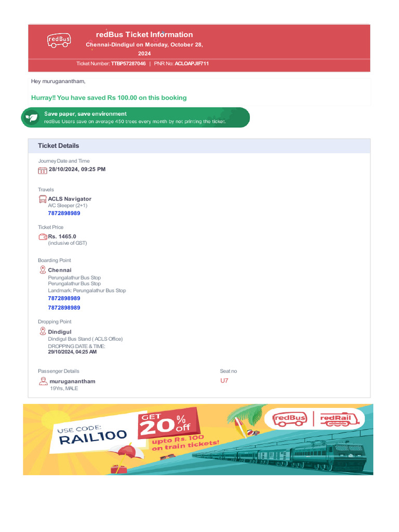Click seat number U7
The width and height of the screenshot is (399, 532).
224,381
